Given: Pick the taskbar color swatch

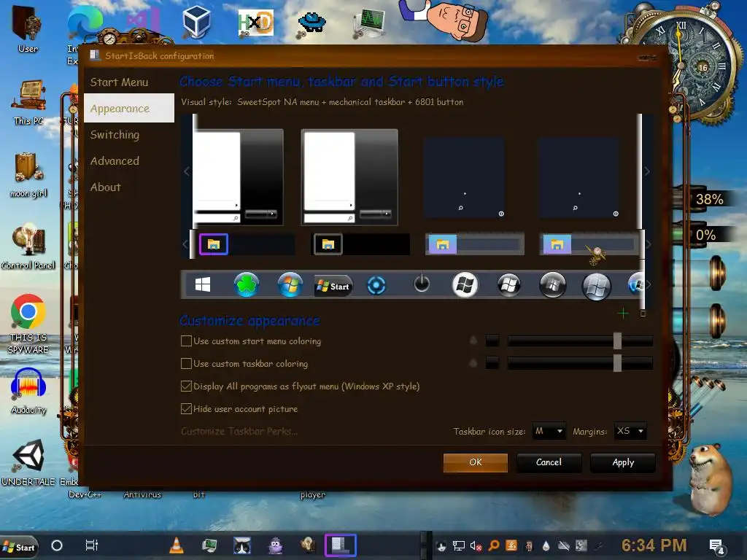Looking at the screenshot, I should tap(492, 363).
